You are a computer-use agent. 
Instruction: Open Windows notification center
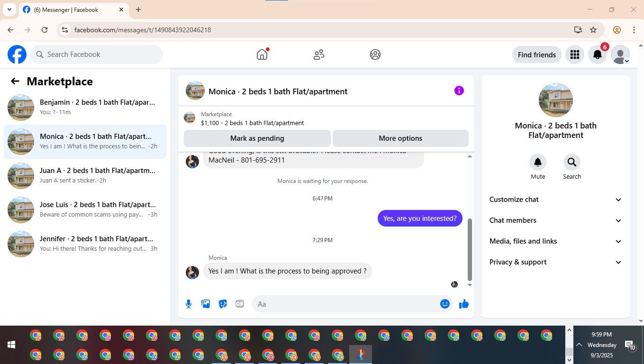coord(630,345)
